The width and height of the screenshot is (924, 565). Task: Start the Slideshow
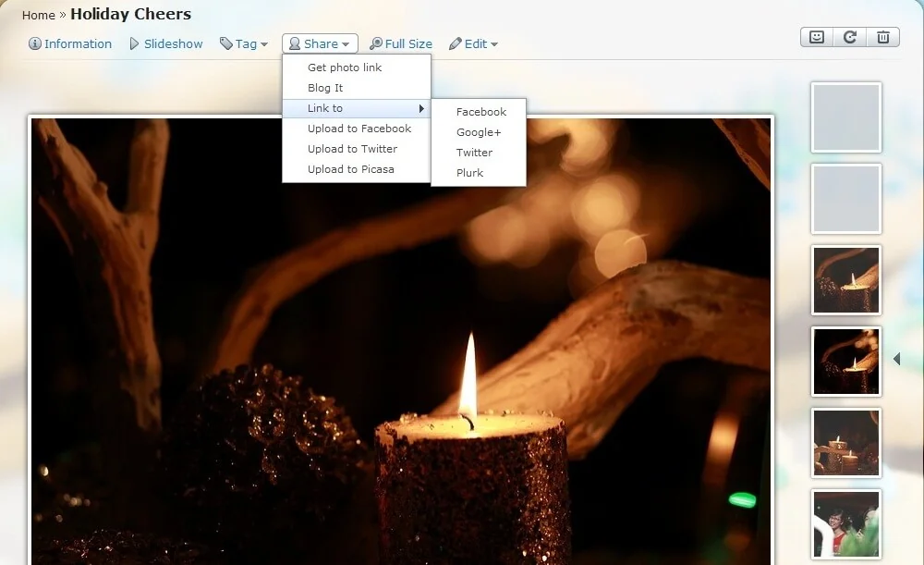tap(166, 43)
